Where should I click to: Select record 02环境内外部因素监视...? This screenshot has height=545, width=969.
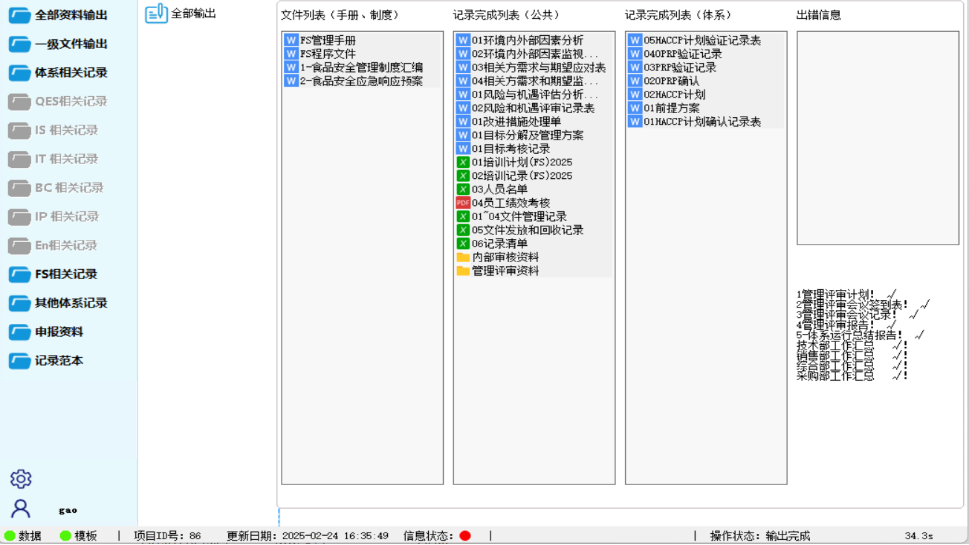click(535, 54)
